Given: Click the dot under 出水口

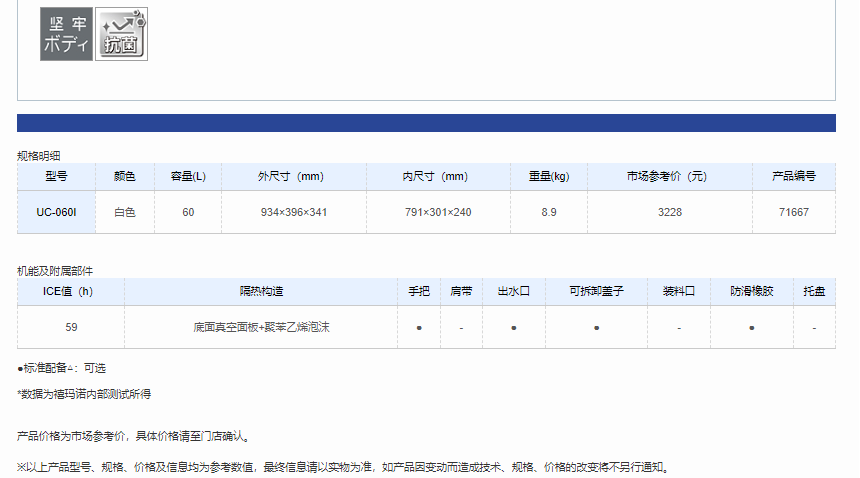Looking at the screenshot, I should click(514, 328).
